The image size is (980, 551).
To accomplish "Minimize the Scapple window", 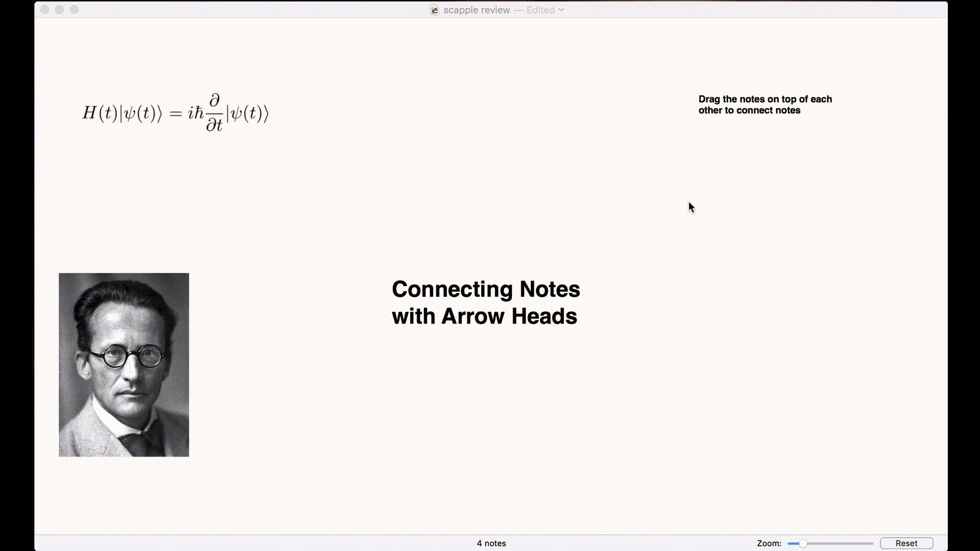I will [60, 10].
